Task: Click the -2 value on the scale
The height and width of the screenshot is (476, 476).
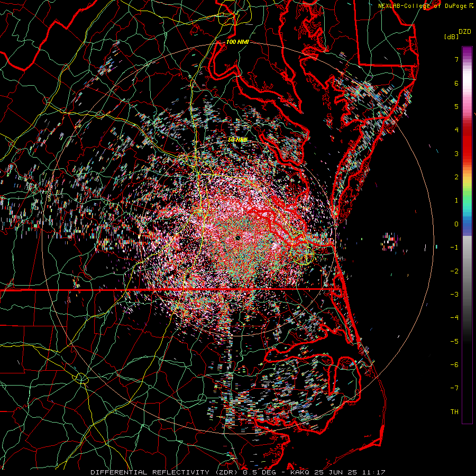Action: point(454,271)
